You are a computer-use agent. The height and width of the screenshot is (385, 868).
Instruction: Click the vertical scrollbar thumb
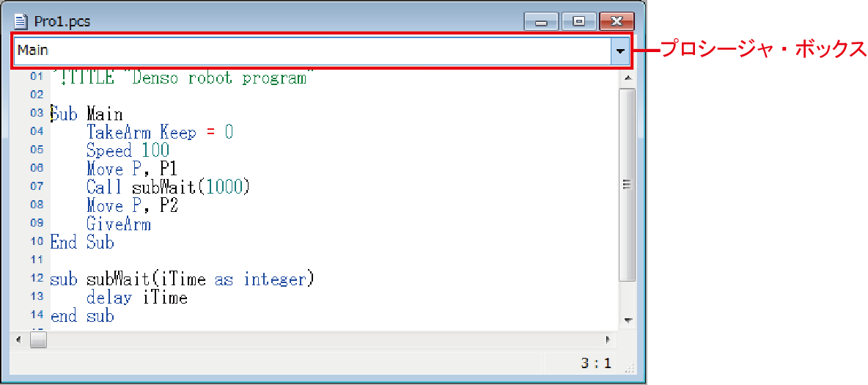click(x=627, y=185)
